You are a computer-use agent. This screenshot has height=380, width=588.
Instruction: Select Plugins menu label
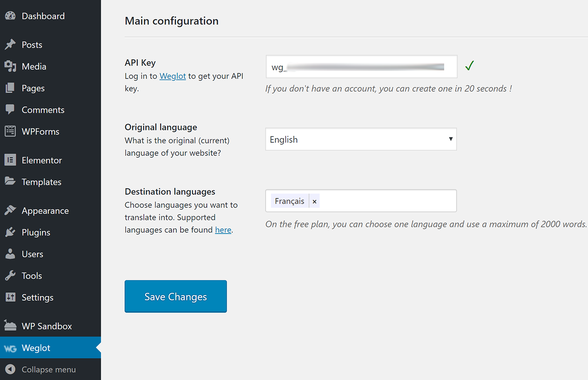point(36,232)
